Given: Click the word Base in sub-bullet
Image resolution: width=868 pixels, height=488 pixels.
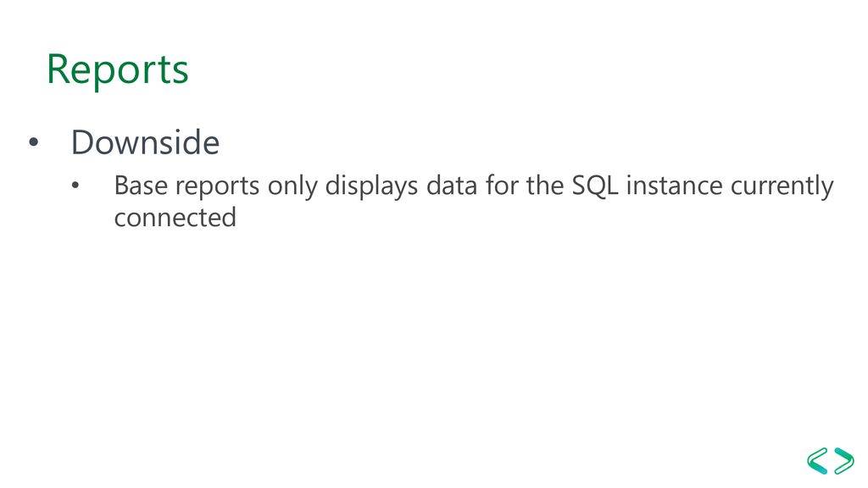Looking at the screenshot, I should click(141, 186).
